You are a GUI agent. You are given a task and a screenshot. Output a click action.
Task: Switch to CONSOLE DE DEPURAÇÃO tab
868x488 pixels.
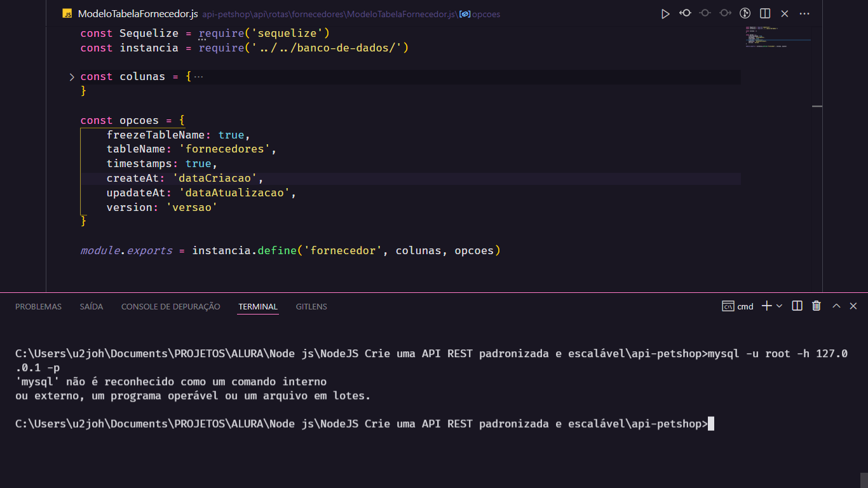coord(171,306)
